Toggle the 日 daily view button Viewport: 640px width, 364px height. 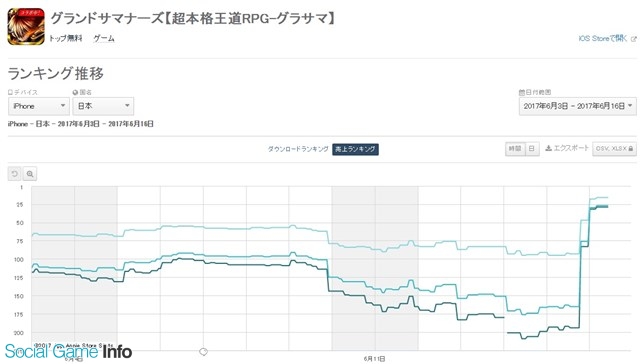click(x=532, y=149)
